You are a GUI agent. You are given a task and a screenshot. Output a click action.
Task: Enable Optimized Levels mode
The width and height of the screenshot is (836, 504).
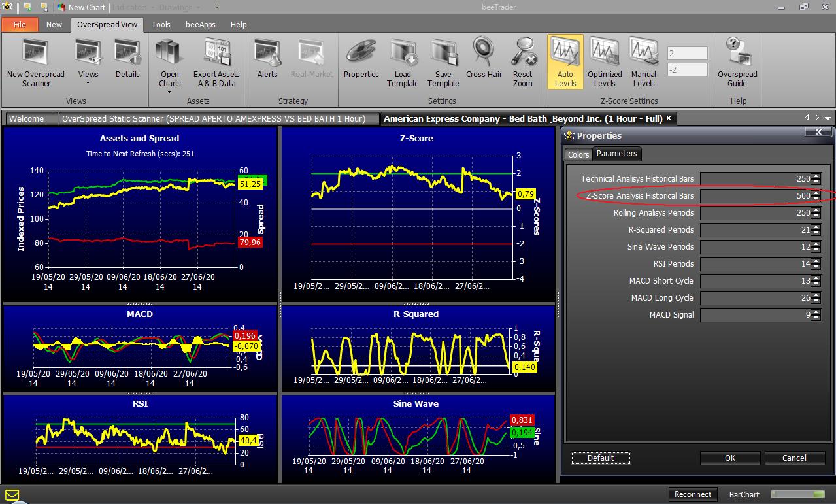coord(605,63)
